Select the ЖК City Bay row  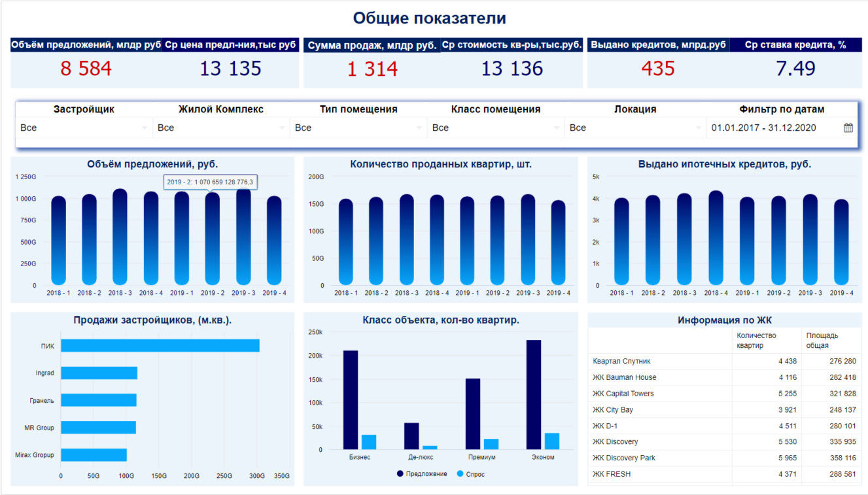725,410
